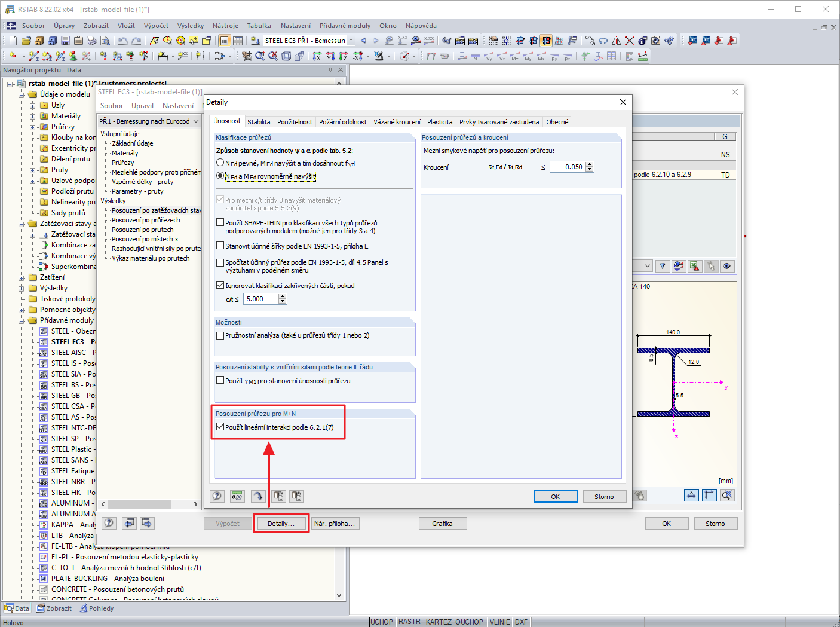Uncheck 'Ignorovat klasifikaci zakřivených částí'
The width and height of the screenshot is (840, 627).
[220, 285]
